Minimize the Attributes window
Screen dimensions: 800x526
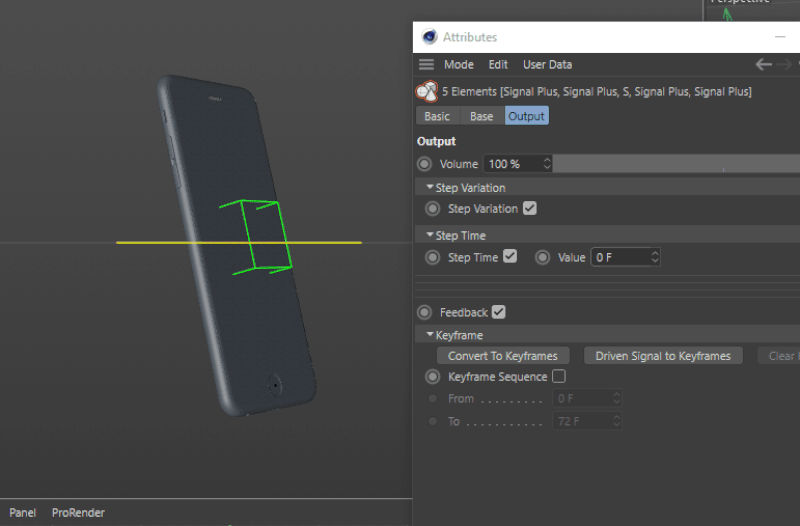780,37
